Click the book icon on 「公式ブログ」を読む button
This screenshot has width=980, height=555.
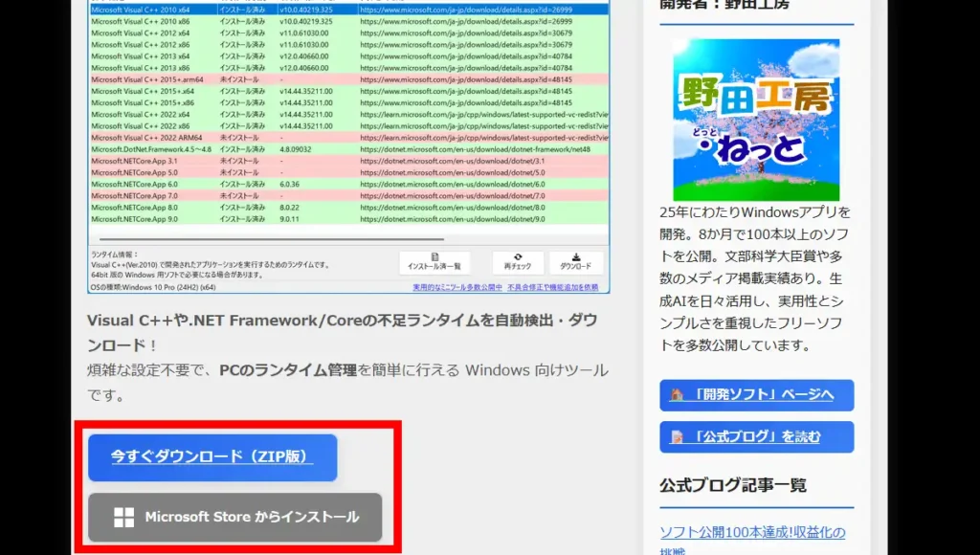pyautogui.click(x=677, y=436)
